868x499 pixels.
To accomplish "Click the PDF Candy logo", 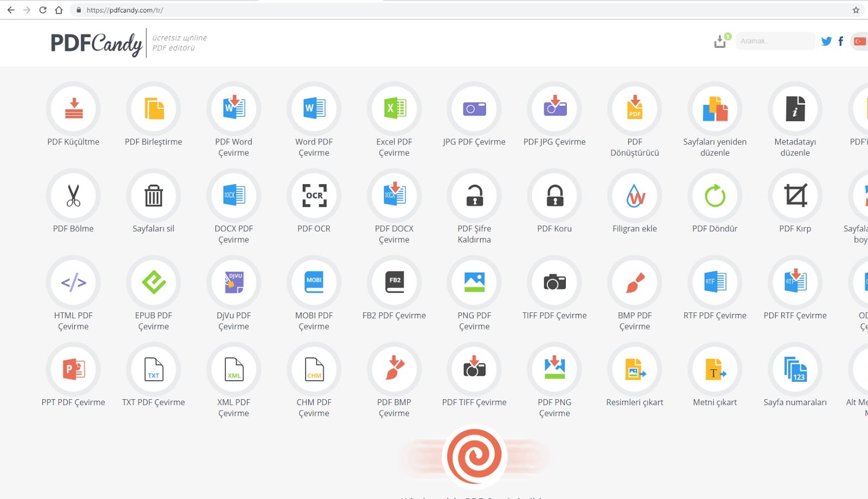I will tap(97, 43).
